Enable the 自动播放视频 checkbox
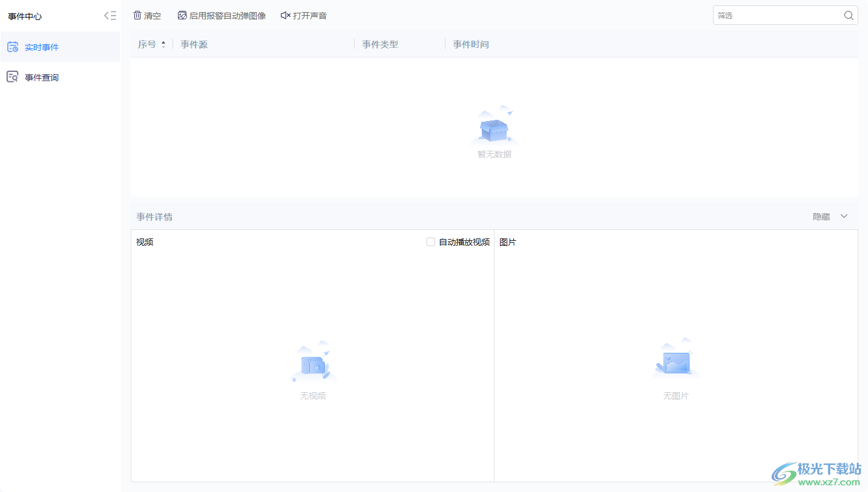The height and width of the screenshot is (492, 868). pos(430,241)
